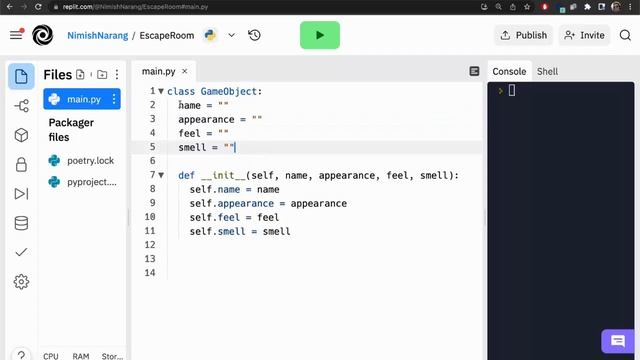Invite collaborators with Invite button
The width and height of the screenshot is (640, 360).
coord(584,35)
